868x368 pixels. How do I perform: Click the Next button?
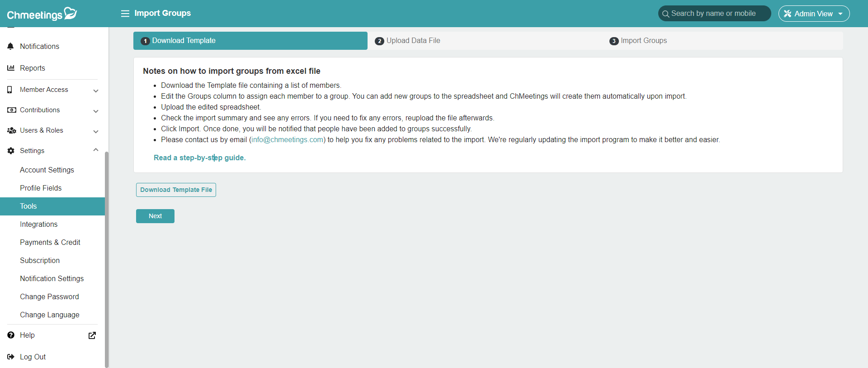(x=155, y=216)
